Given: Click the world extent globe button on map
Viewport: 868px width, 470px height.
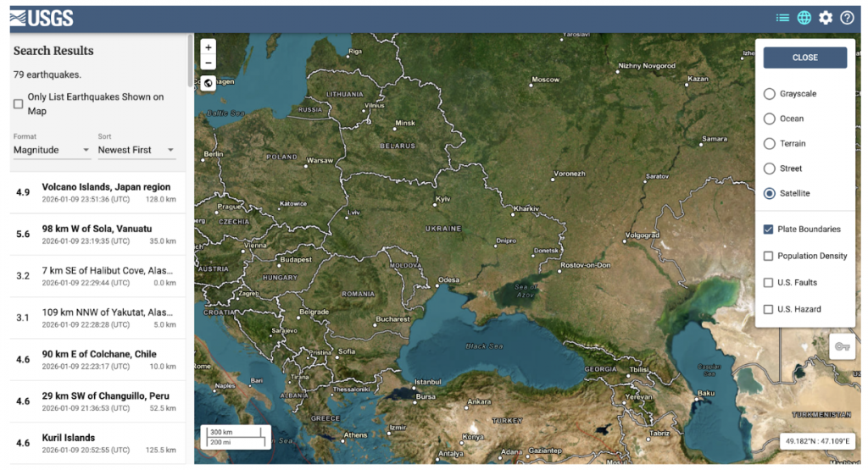Looking at the screenshot, I should tap(209, 84).
